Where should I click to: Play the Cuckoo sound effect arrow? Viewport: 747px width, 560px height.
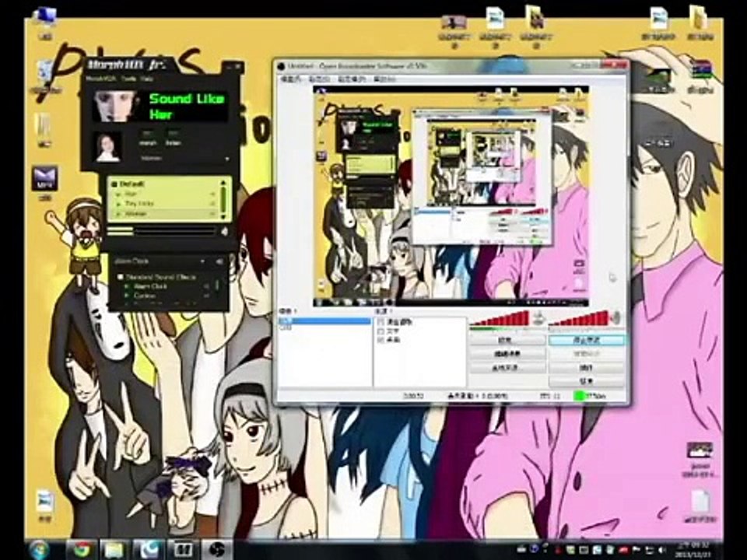[127, 296]
